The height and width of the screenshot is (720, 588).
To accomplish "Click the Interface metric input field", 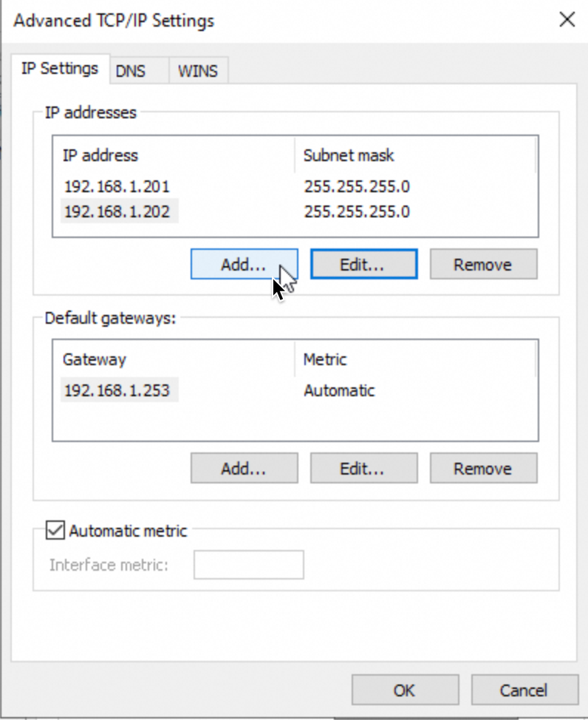I will click(x=248, y=564).
